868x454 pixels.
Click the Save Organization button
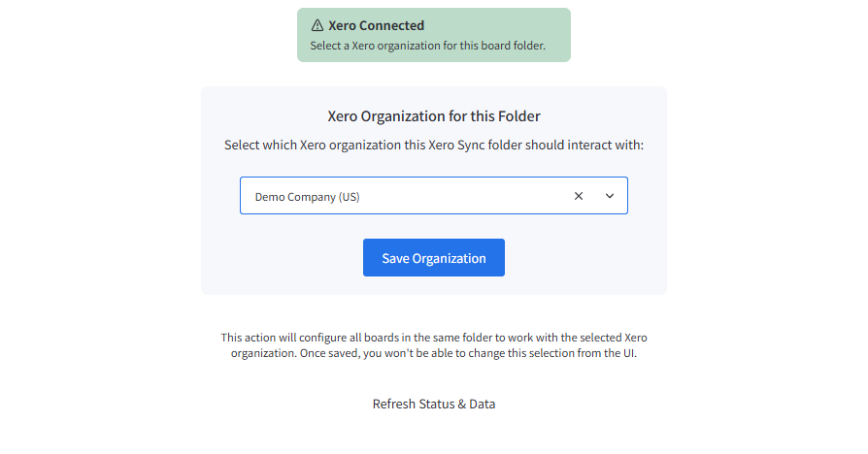coord(433,258)
